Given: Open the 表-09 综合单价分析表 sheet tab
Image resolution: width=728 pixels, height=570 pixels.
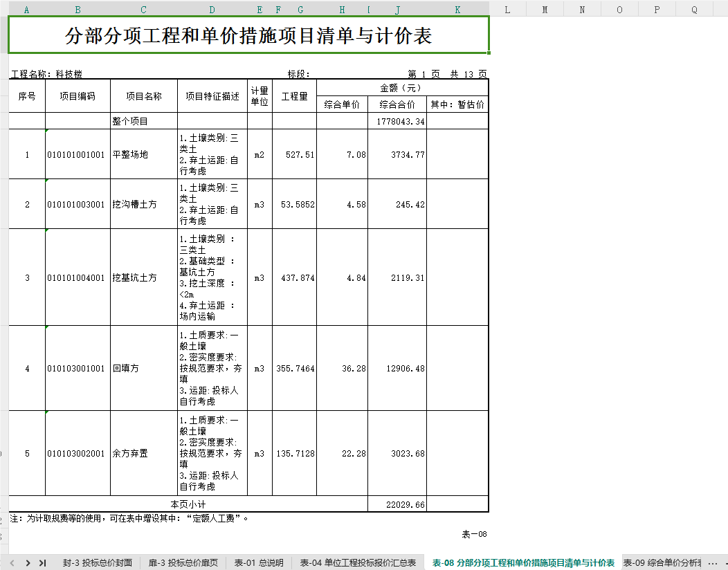Looking at the screenshot, I should coord(662,563).
